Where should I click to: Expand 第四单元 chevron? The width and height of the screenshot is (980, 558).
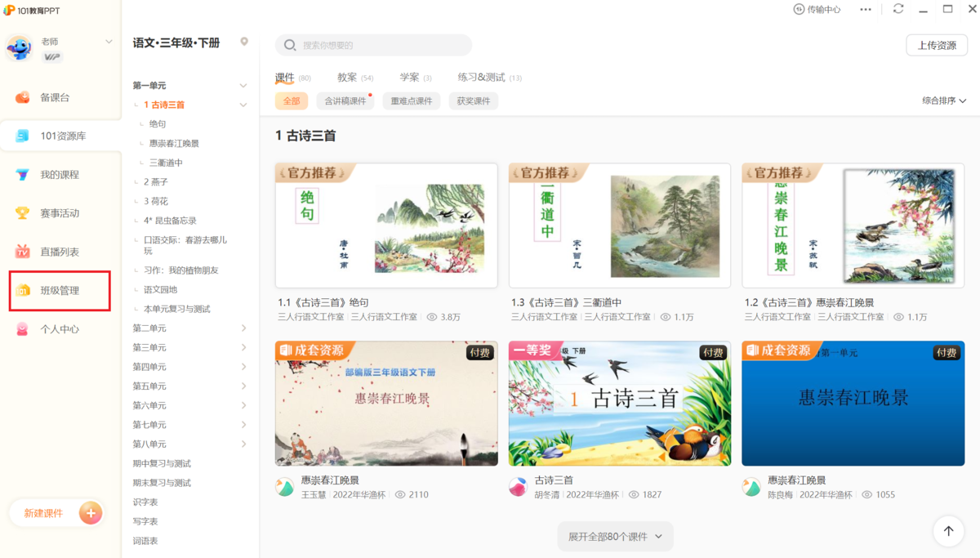(x=243, y=367)
